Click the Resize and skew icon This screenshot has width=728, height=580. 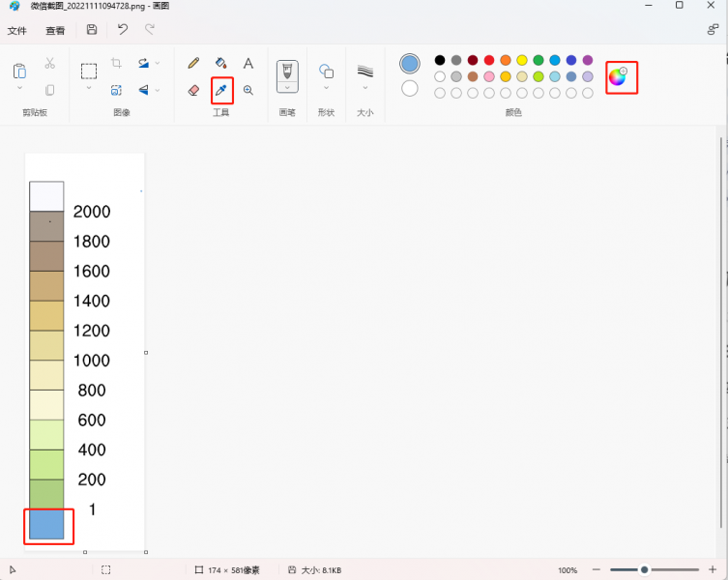[x=116, y=90]
